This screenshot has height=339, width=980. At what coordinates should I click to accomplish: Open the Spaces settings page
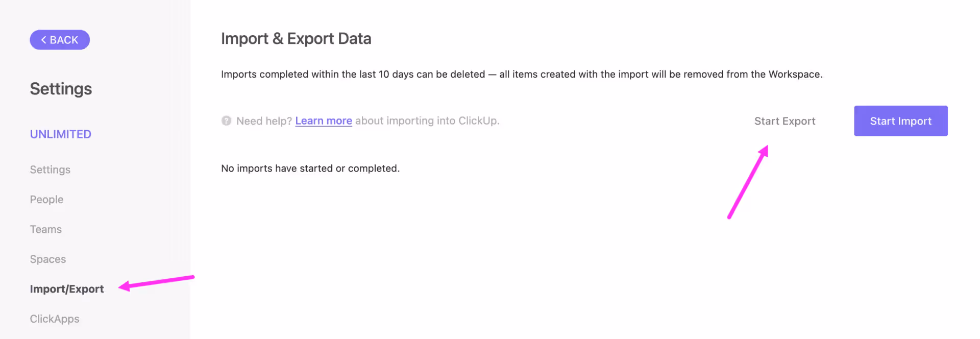[47, 259]
